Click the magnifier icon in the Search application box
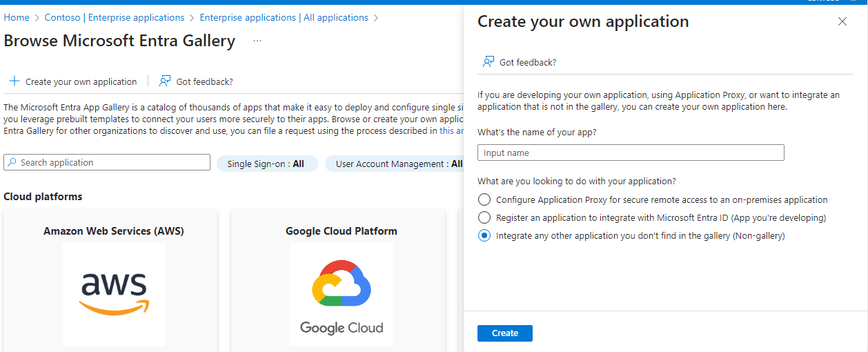Viewport: 868px width, 352px height. [x=12, y=163]
